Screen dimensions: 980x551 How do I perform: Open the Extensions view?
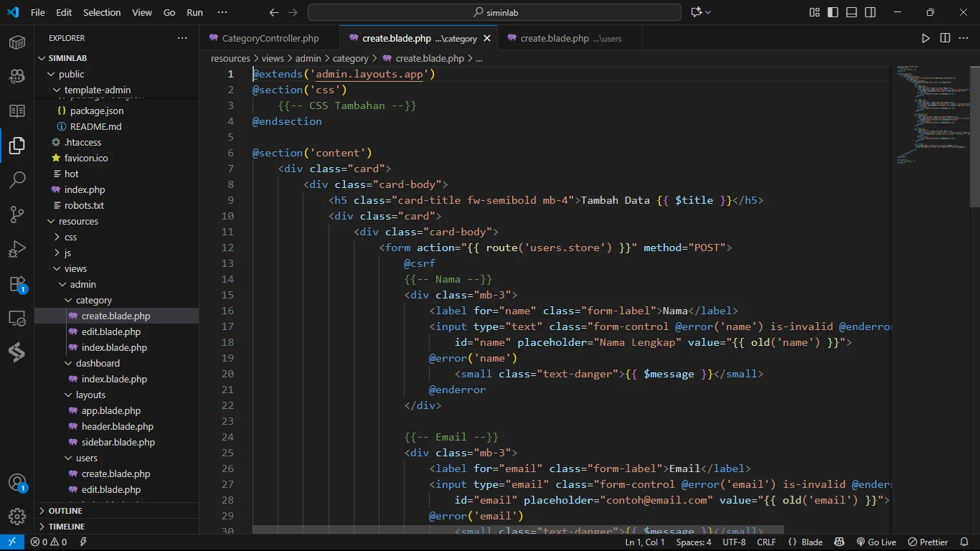coord(17,284)
